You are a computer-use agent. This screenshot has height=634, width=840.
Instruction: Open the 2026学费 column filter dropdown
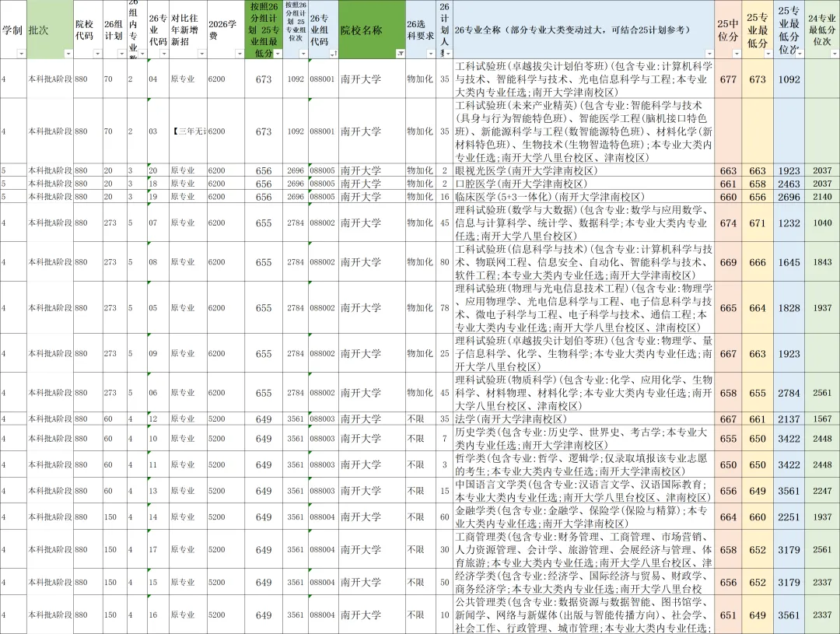tap(240, 54)
